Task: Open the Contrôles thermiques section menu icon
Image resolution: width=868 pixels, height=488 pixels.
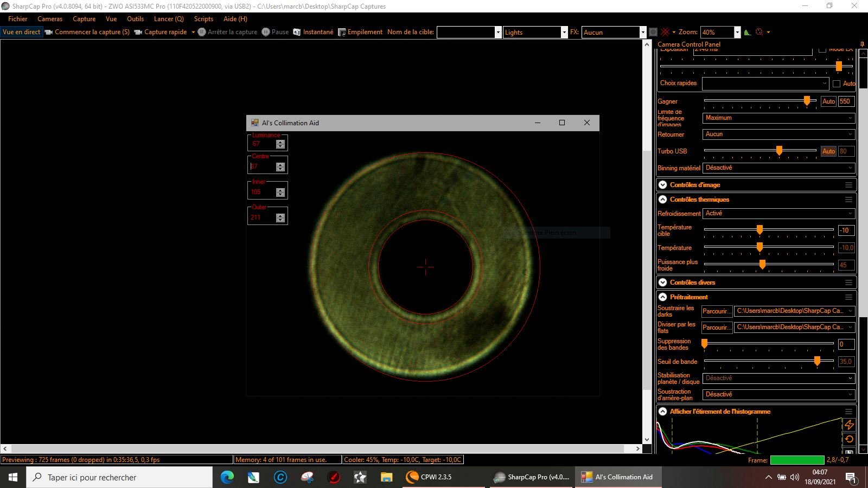Action: tap(848, 200)
